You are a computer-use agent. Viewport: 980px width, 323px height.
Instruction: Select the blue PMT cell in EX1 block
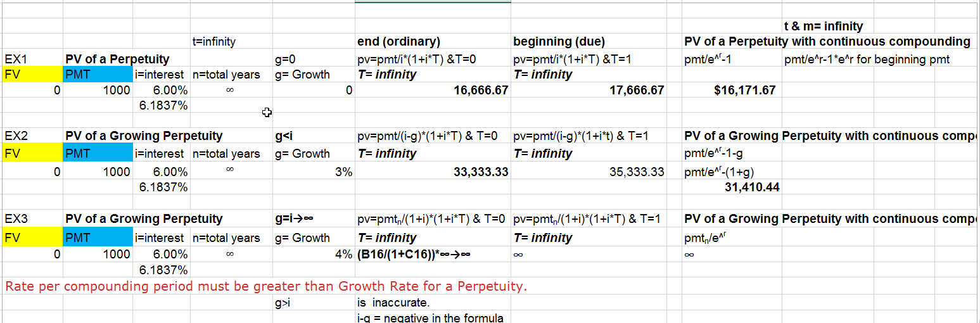(x=98, y=74)
